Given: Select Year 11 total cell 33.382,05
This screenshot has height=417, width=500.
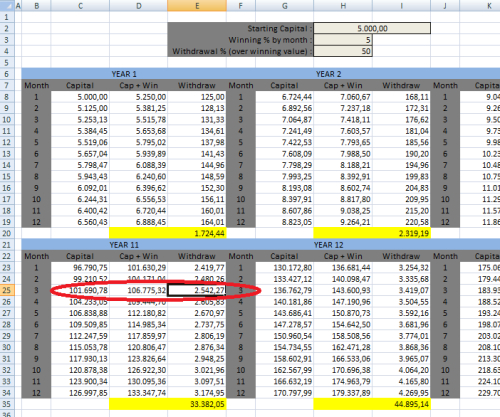Looking at the screenshot, I should (197, 404).
